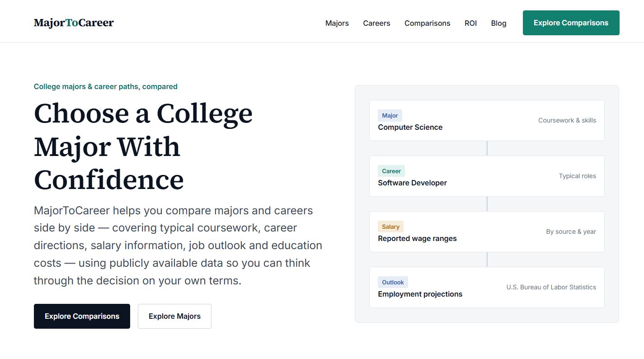This screenshot has width=644, height=359.
Task: Open the Employment projections card
Action: (x=487, y=287)
